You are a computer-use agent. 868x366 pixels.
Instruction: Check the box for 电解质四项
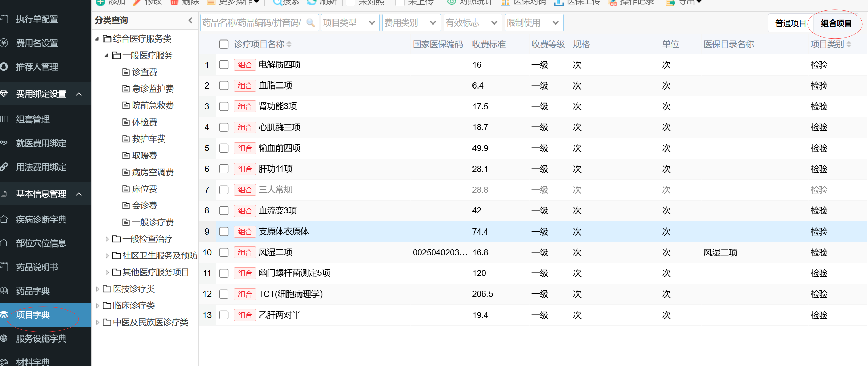pyautogui.click(x=224, y=65)
